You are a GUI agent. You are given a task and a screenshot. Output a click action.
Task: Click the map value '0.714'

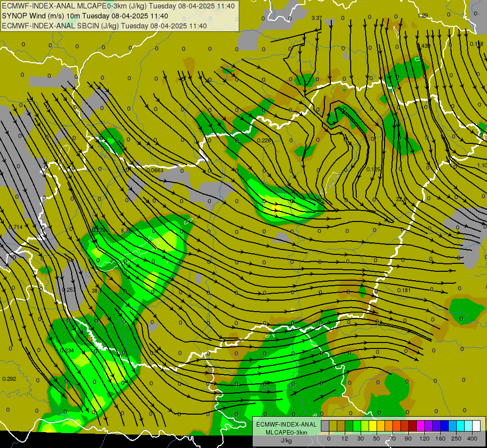(x=15, y=227)
